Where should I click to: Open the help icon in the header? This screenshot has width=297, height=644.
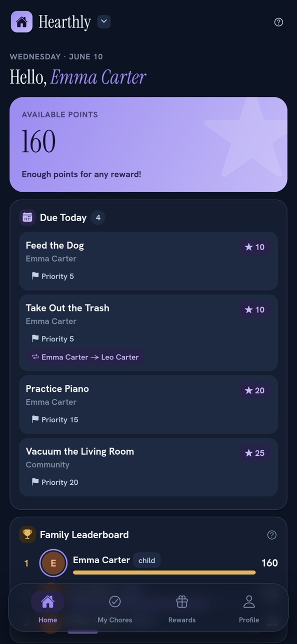[x=278, y=22]
